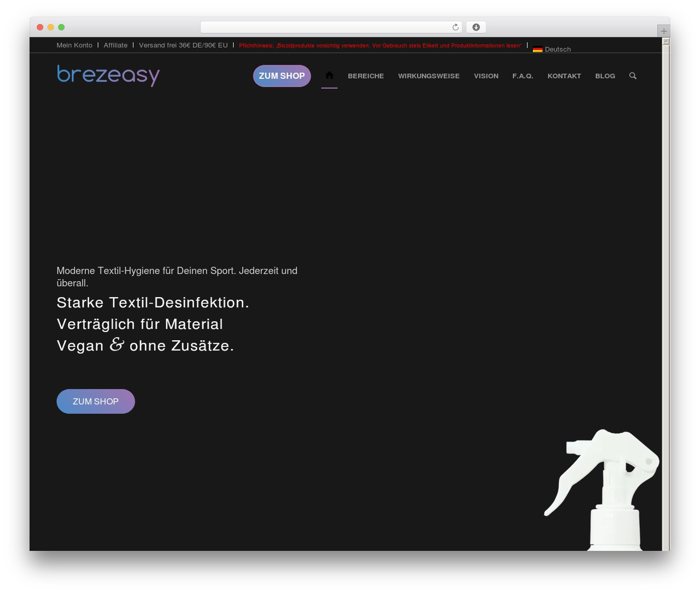This screenshot has height=593, width=700.
Task: Open the BEREICHE menu item
Action: tap(366, 76)
